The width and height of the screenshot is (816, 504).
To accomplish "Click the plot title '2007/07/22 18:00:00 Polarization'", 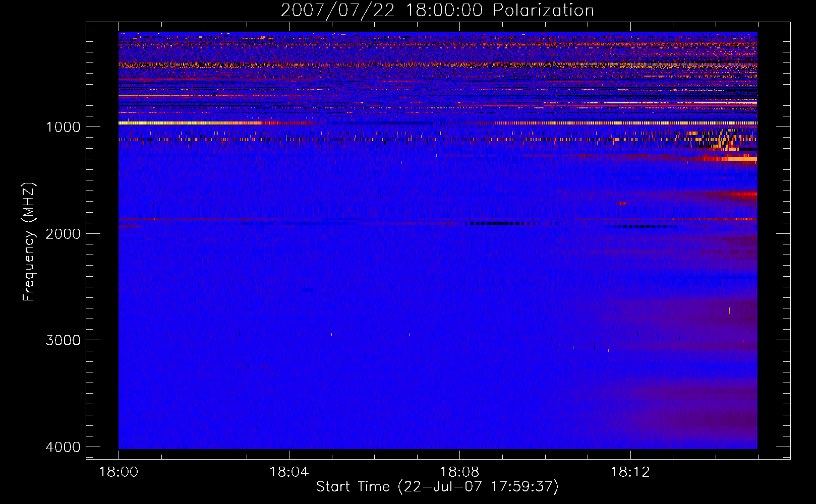I will [x=437, y=11].
